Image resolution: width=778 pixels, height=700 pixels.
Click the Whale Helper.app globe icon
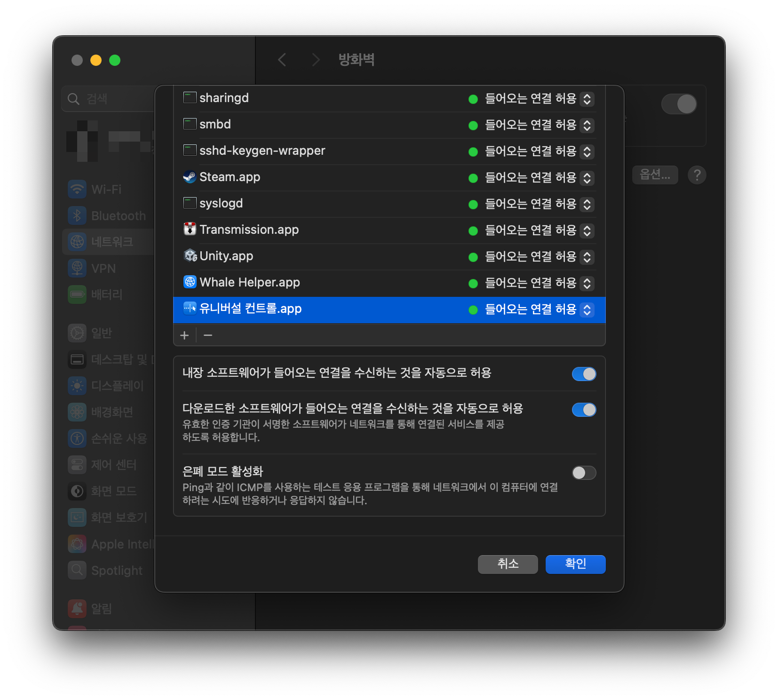tap(190, 282)
